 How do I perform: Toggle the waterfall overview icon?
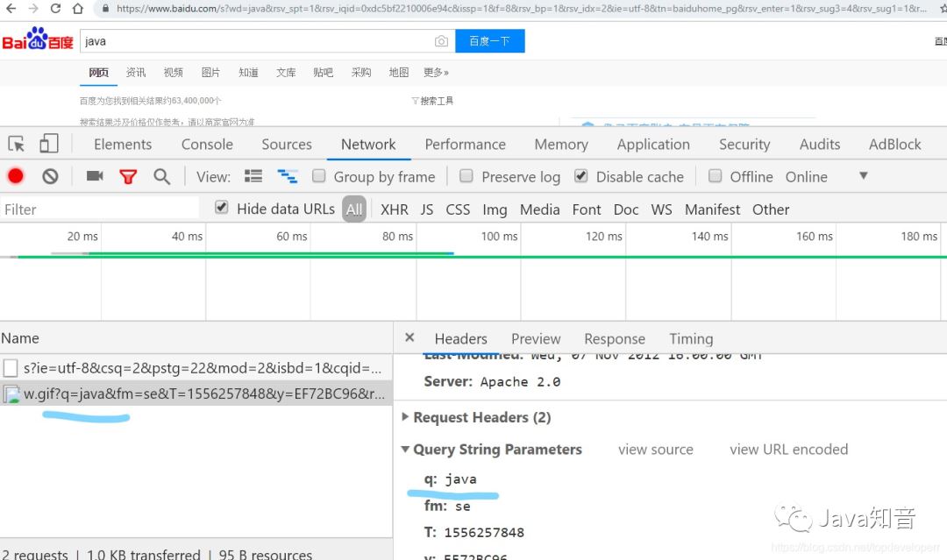[287, 176]
